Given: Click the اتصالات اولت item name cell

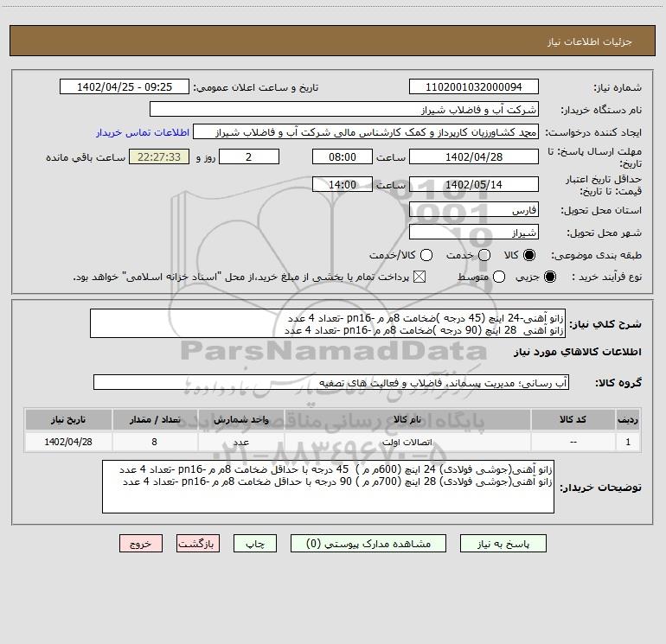Looking at the screenshot, I should click(x=407, y=442).
